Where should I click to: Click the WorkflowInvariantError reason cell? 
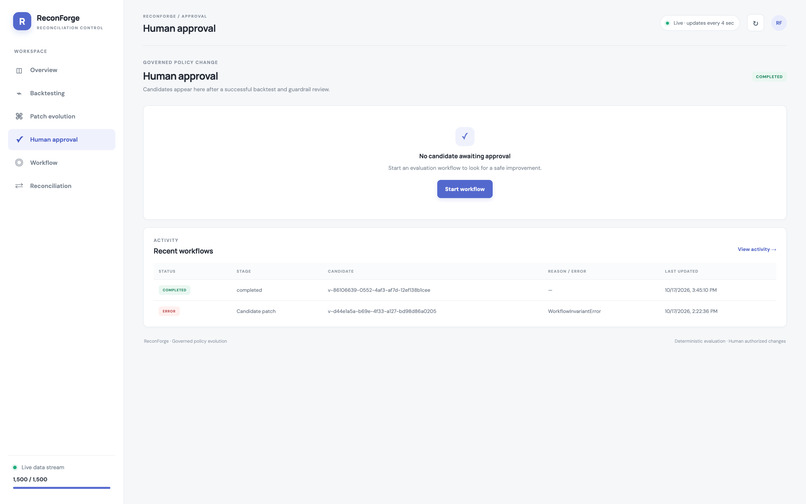574,311
